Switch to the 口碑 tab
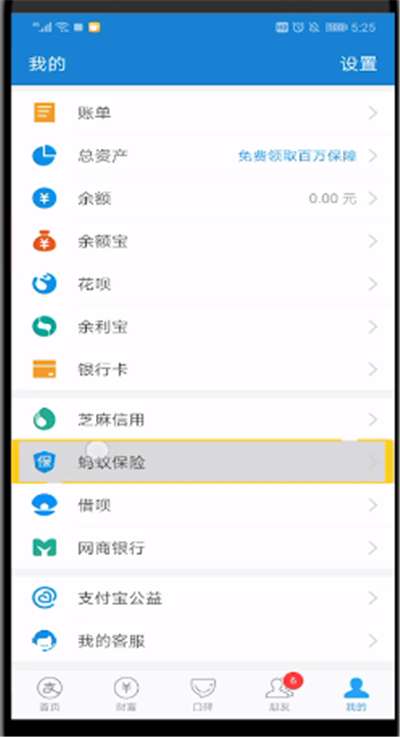400x737 pixels. point(203,694)
